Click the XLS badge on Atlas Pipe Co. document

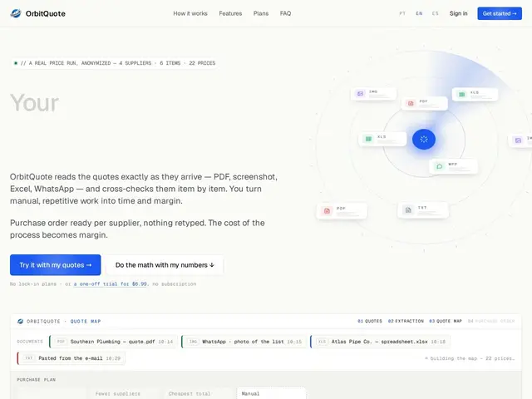pos(322,342)
